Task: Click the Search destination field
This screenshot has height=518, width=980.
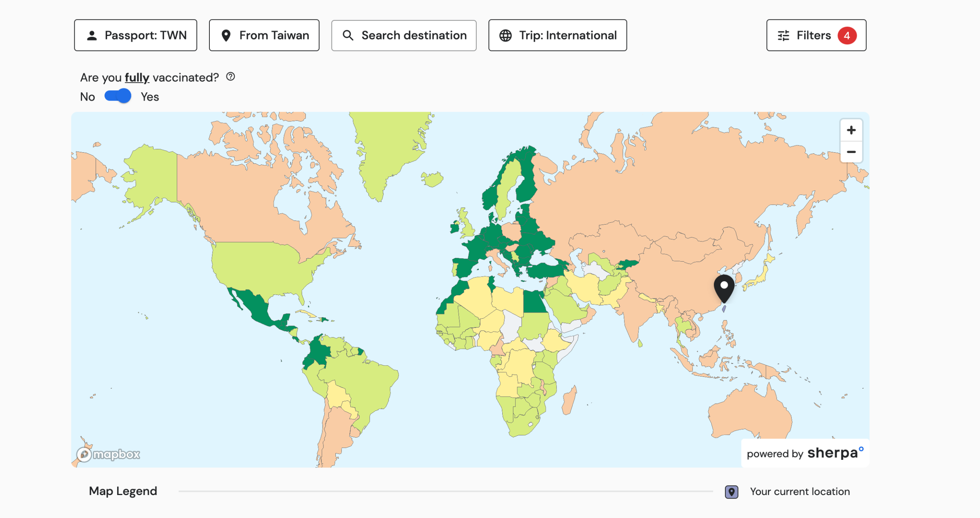Action: (404, 35)
